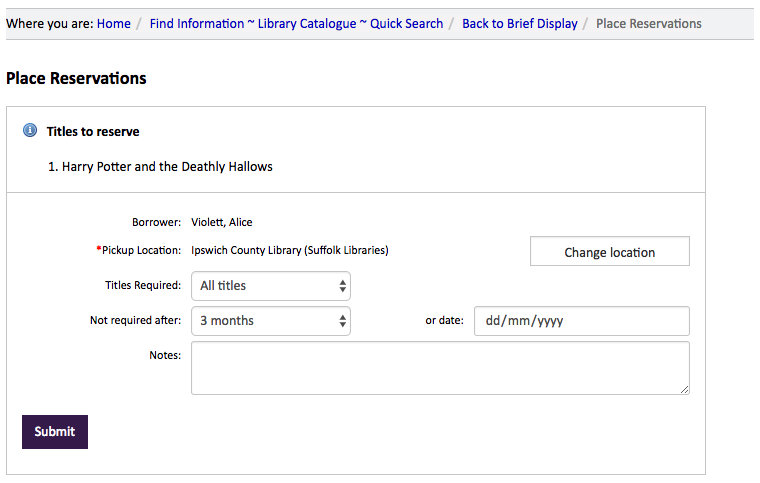Click the blue info icon beside Titles to reserve
The image size is (760, 483).
(30, 131)
